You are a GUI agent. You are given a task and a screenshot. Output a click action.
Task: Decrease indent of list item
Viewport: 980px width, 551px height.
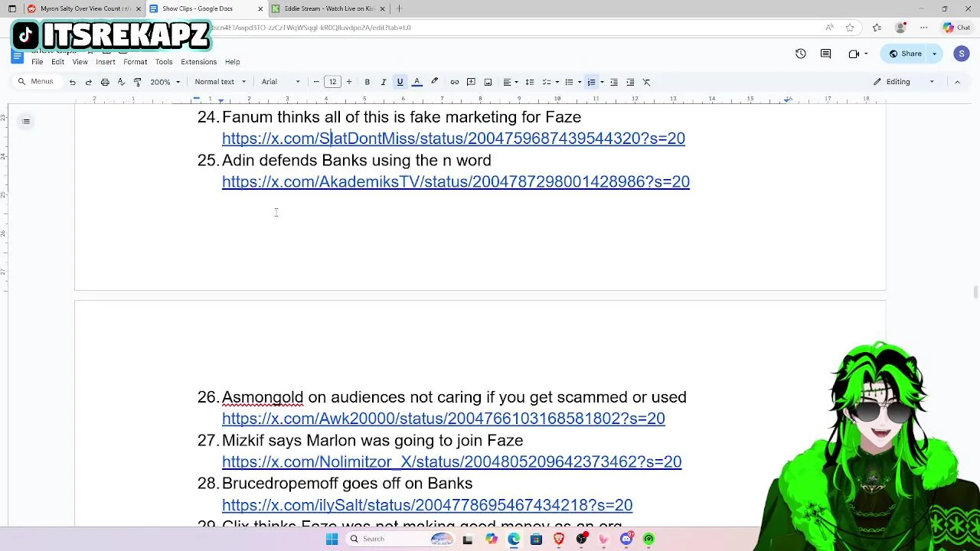pyautogui.click(x=613, y=82)
